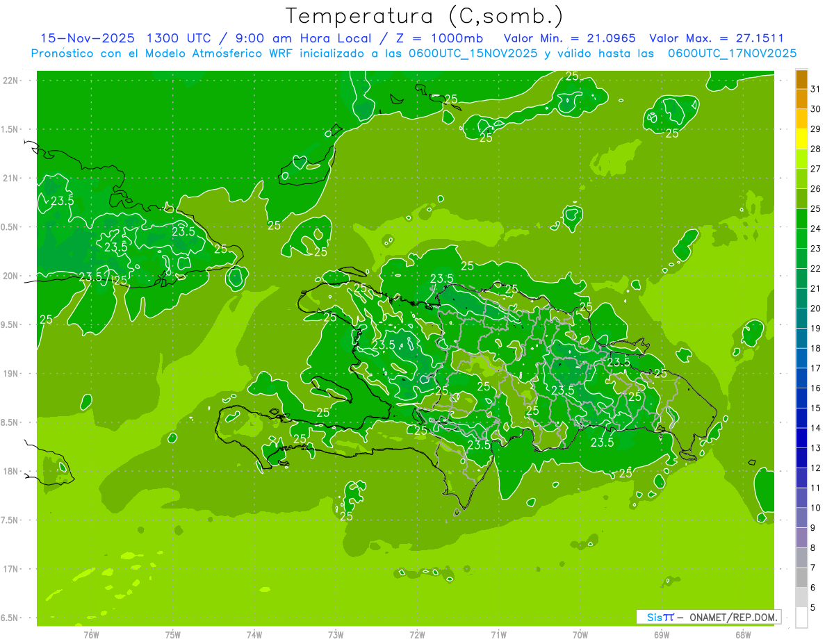
Task: Click the '70W' longitude axis label
Action: [580, 635]
